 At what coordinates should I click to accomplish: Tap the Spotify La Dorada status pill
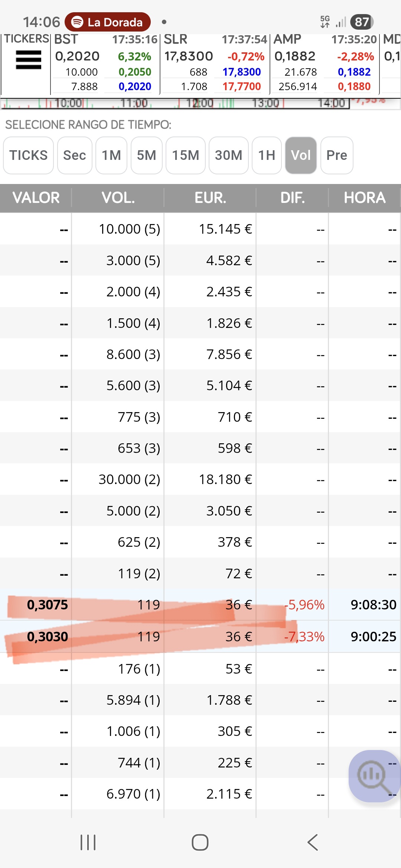[x=108, y=22]
